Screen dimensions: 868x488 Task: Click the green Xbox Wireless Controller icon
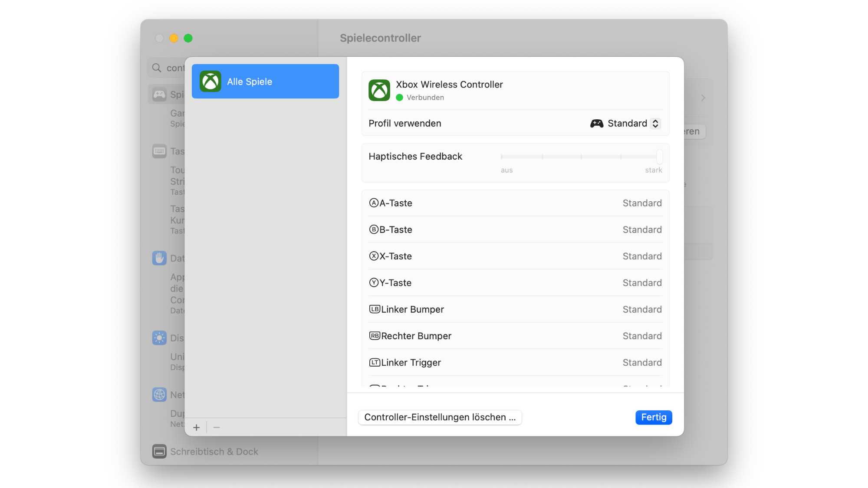click(380, 90)
